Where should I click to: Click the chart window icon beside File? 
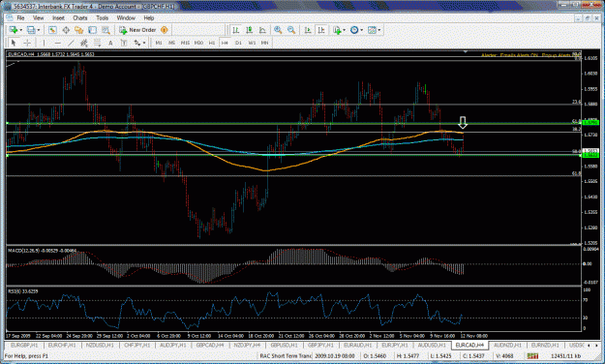coord(10,18)
